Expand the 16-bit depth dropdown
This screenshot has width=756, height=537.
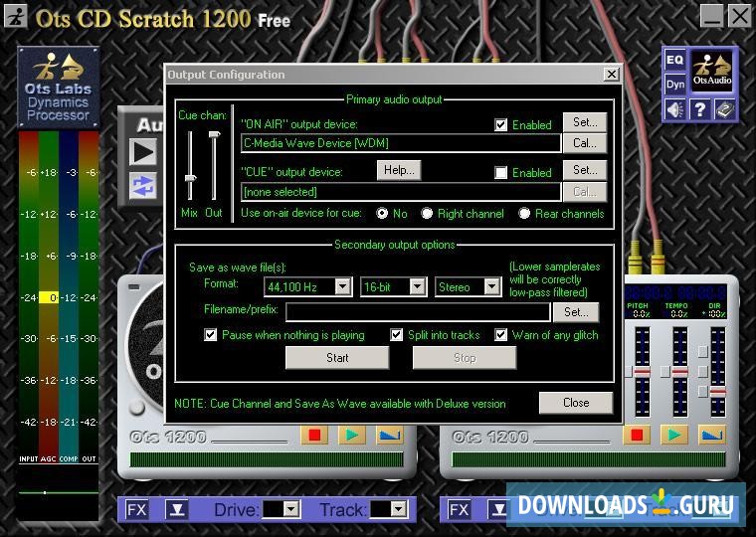pos(417,287)
